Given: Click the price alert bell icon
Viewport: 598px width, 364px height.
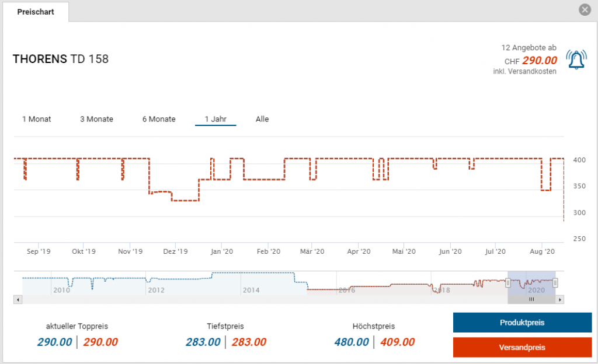Looking at the screenshot, I should point(576,60).
